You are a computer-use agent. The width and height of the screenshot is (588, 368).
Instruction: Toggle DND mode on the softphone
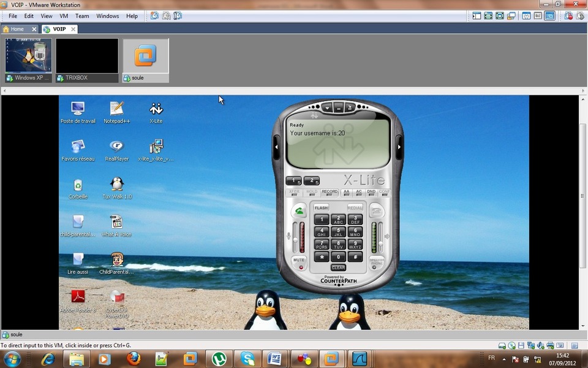(x=371, y=192)
